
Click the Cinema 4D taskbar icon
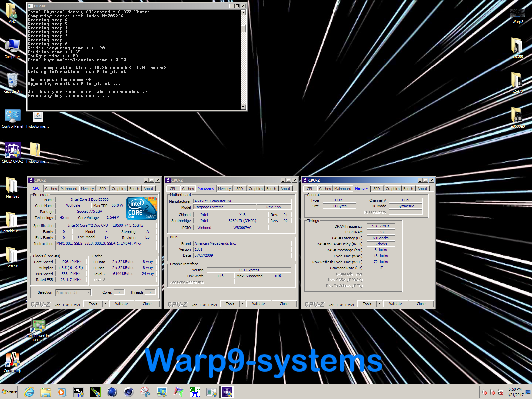click(129, 392)
